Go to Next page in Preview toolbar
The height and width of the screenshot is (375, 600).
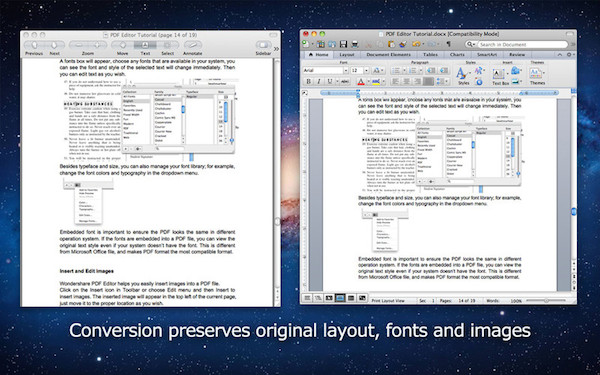pos(54,45)
